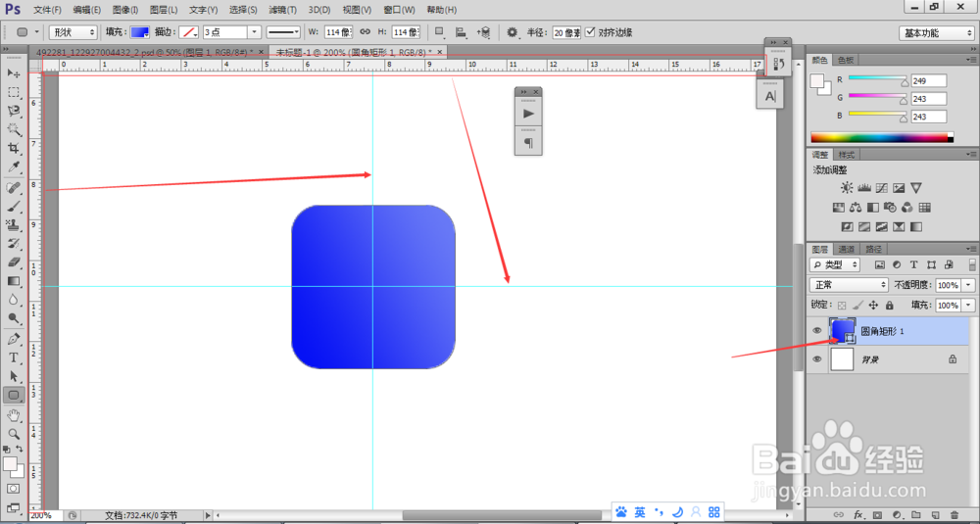Open the stroke color dropdown
The height and width of the screenshot is (524, 980).
[189, 32]
